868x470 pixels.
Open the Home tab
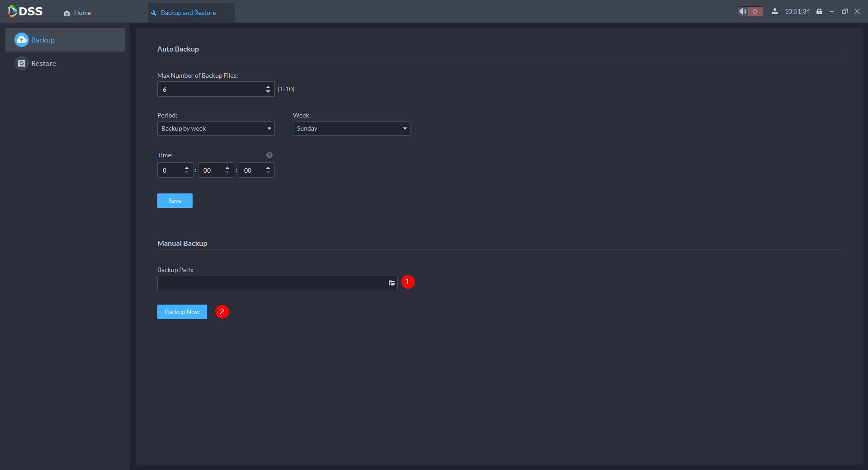pyautogui.click(x=77, y=13)
